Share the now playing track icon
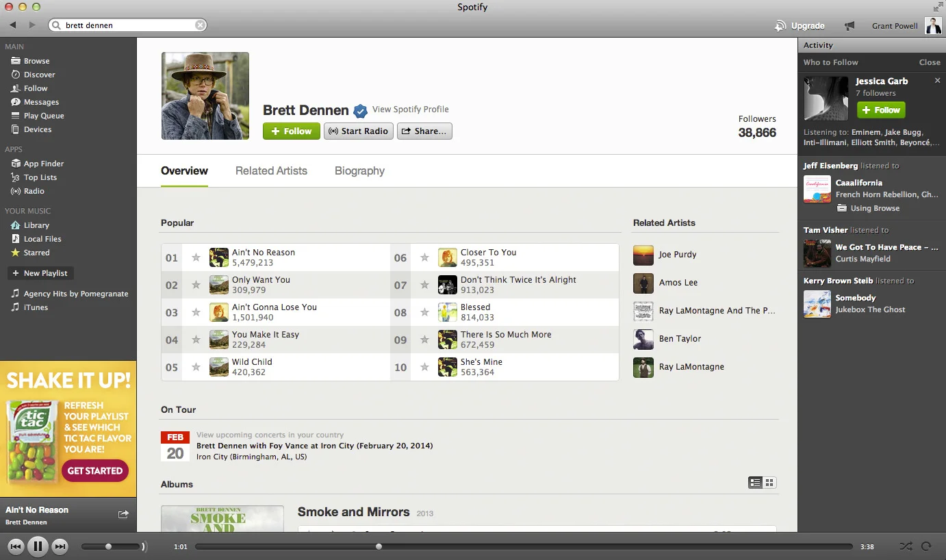The height and width of the screenshot is (560, 946). (x=123, y=514)
